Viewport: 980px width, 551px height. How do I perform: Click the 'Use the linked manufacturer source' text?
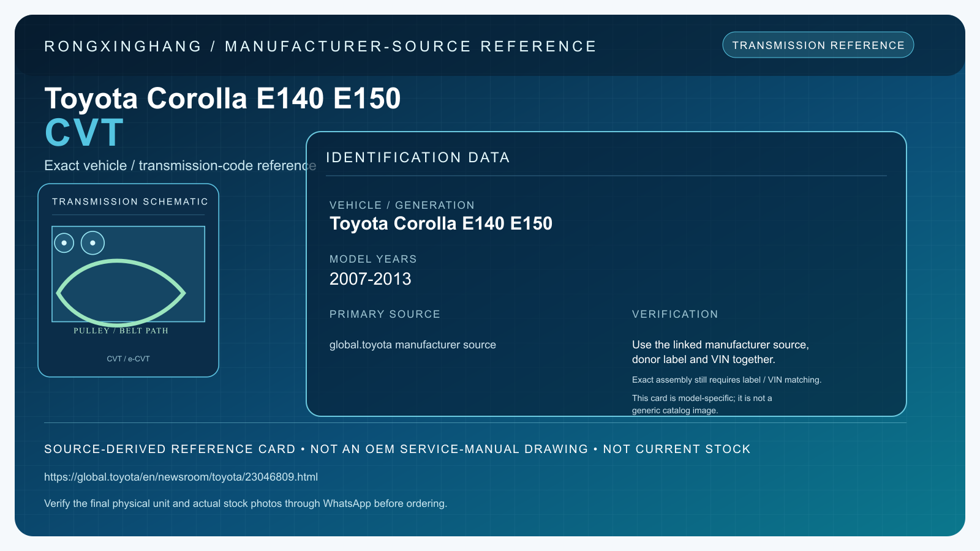pyautogui.click(x=720, y=352)
